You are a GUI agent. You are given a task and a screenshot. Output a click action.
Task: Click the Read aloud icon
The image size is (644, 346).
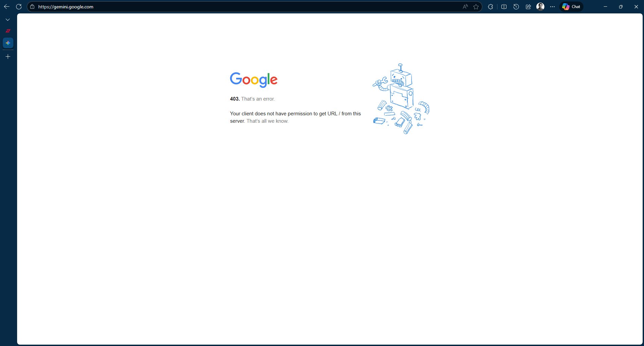465,7
